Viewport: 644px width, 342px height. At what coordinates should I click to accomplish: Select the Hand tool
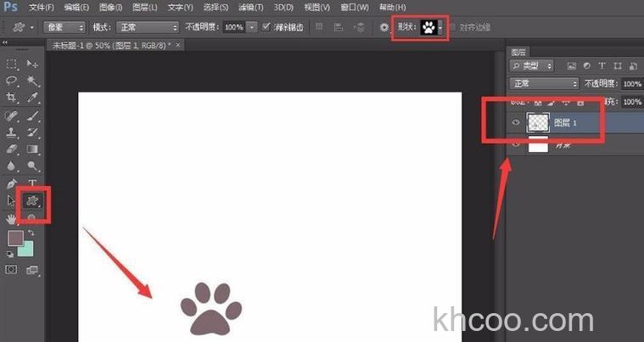(x=11, y=219)
